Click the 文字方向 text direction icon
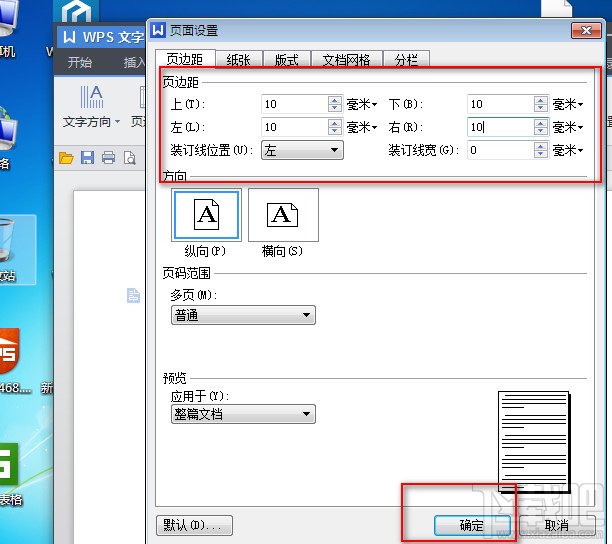Screen dimensions: 612x544 [x=91, y=96]
